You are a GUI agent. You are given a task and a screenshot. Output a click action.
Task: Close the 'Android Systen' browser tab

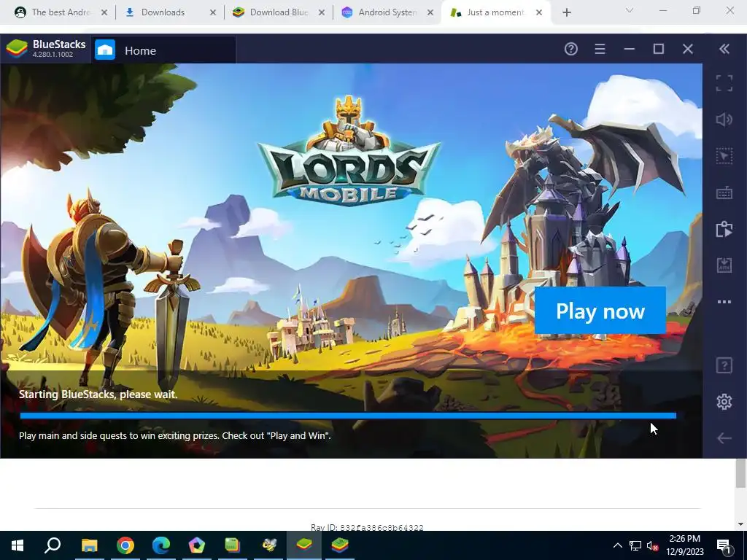430,12
